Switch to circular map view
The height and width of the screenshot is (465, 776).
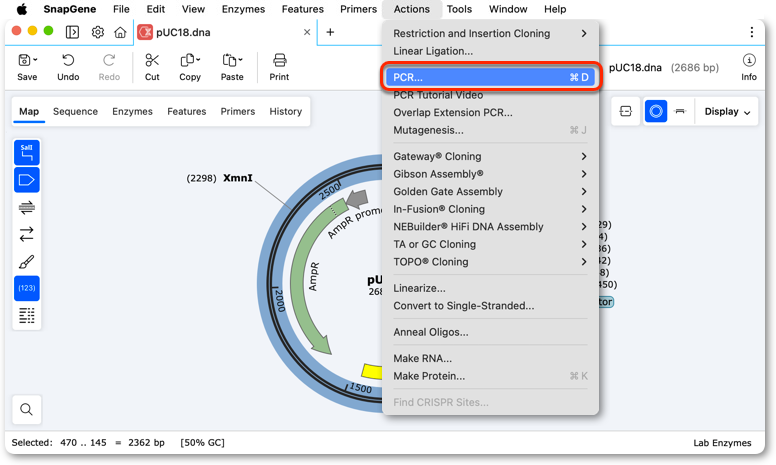(656, 111)
